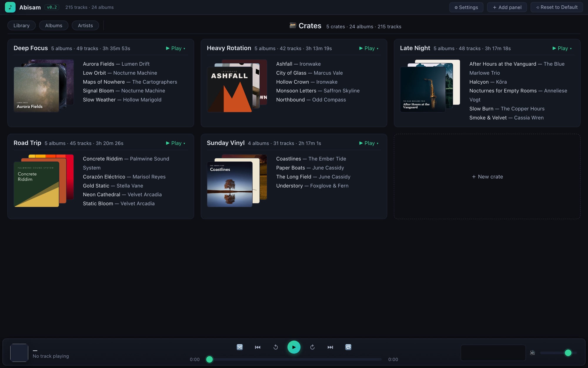This screenshot has width=588, height=368.
Task: Click After Hours at the Vanguard cover art
Action: [x=422, y=89]
